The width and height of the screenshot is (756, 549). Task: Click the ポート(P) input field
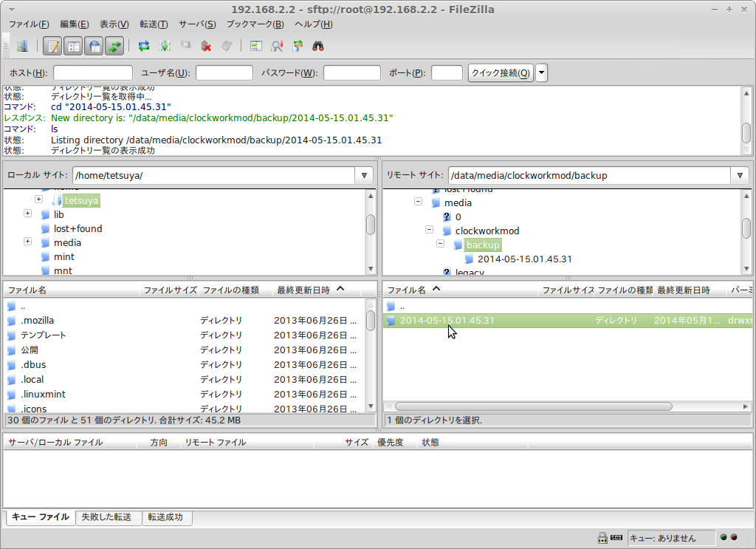click(447, 73)
